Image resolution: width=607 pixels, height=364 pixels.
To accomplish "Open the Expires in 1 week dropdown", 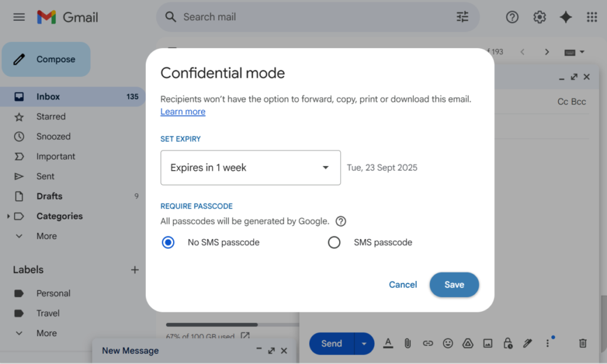I will [x=250, y=168].
